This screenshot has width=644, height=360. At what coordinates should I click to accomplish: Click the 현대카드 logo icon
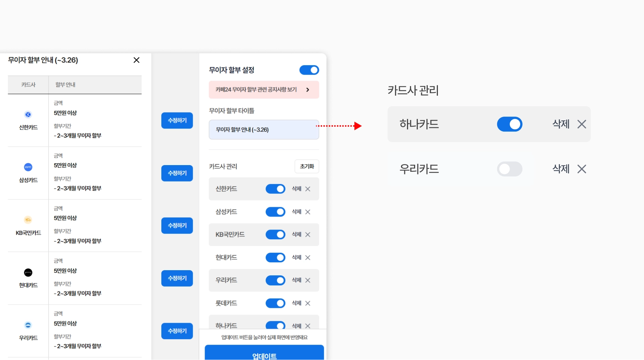click(x=28, y=273)
